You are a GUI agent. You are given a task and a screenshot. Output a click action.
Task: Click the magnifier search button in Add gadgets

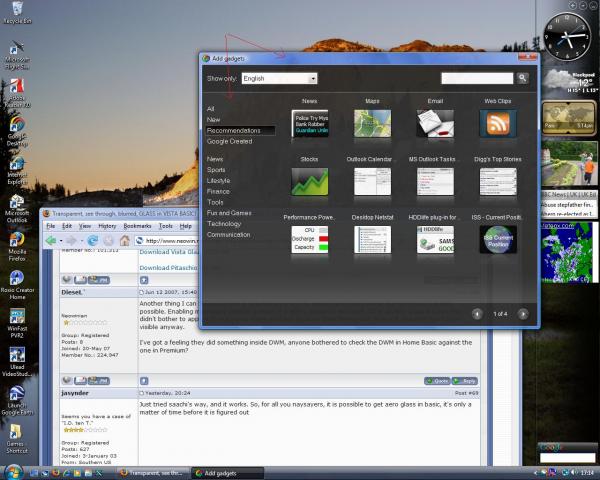[x=523, y=78]
